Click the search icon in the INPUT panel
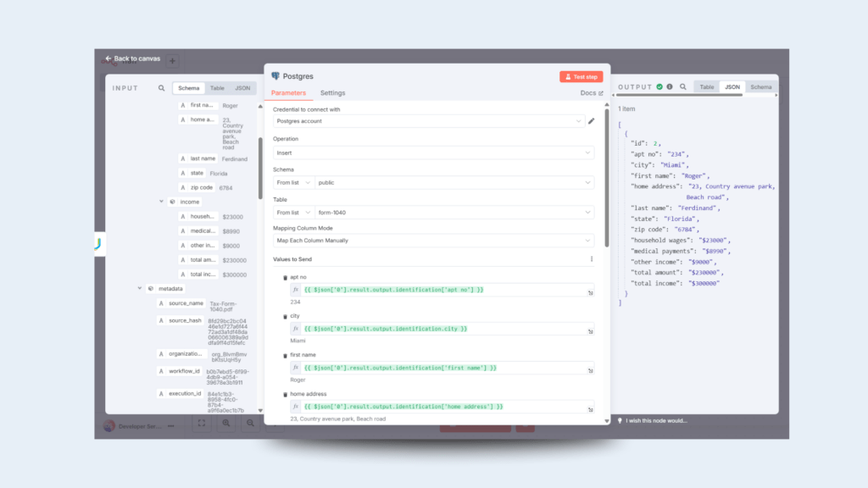This screenshot has width=868, height=488. tap(162, 88)
